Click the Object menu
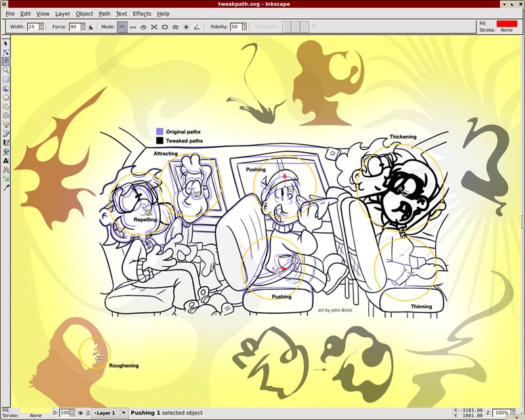The width and height of the screenshot is (525, 420). coord(84,13)
